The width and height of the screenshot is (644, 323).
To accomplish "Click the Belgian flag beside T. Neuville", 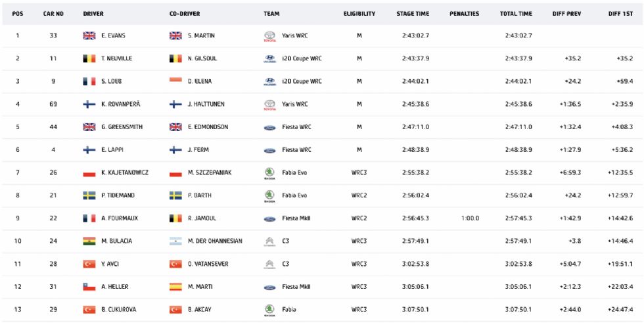I will 89,59.
